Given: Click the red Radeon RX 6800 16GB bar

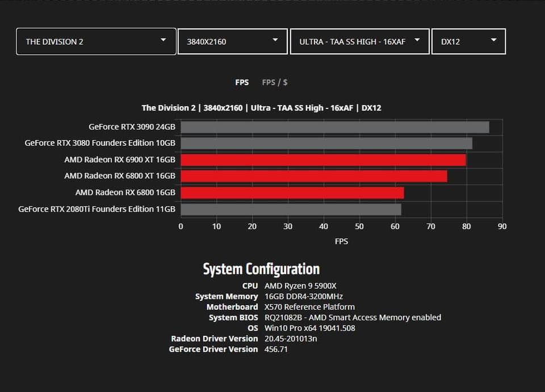Looking at the screenshot, I should pos(292,193).
